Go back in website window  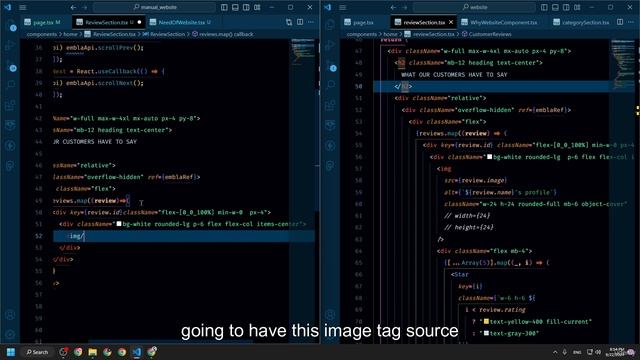393,7
